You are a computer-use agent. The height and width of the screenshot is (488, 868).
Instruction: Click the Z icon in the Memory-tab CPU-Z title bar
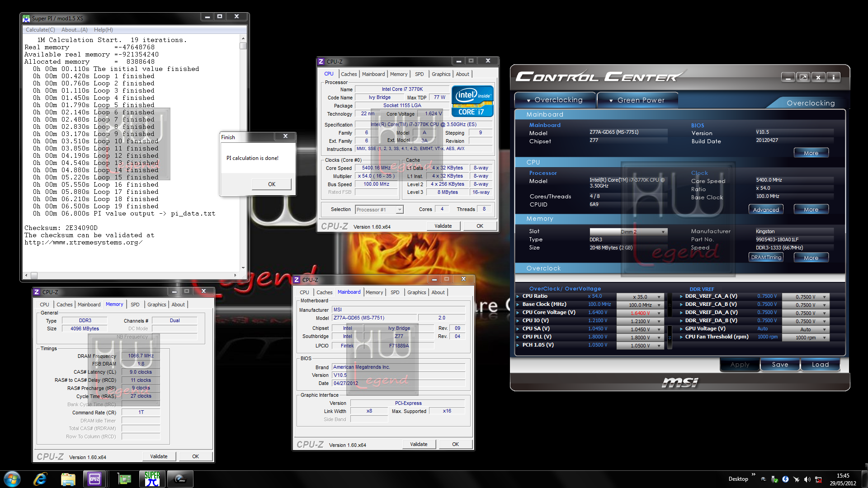point(37,292)
